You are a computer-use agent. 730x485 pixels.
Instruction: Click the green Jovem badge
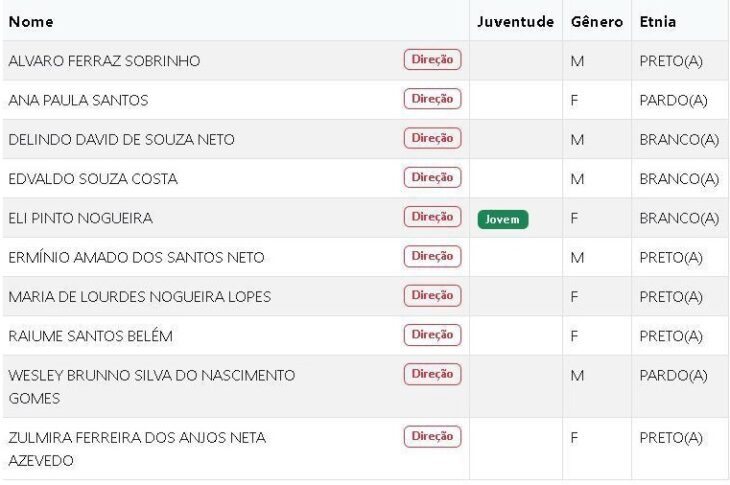[502, 219]
